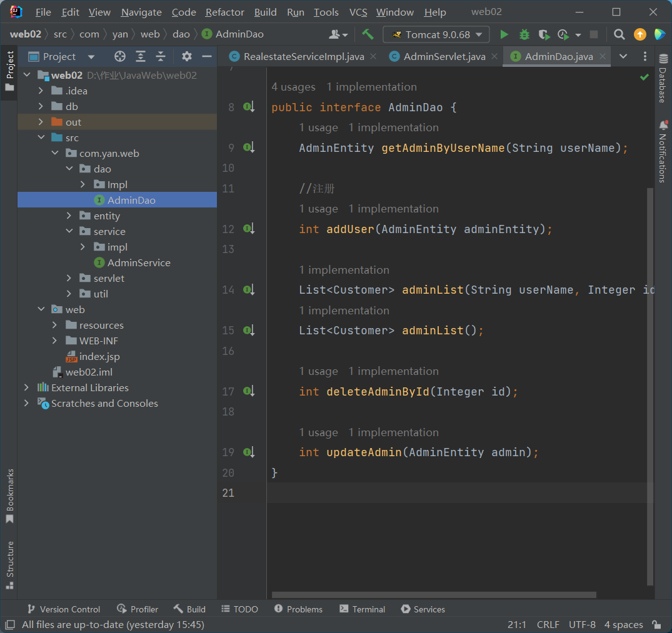Toggle the Structure tool window sidebar button
The image size is (672, 633).
(x=9, y=564)
